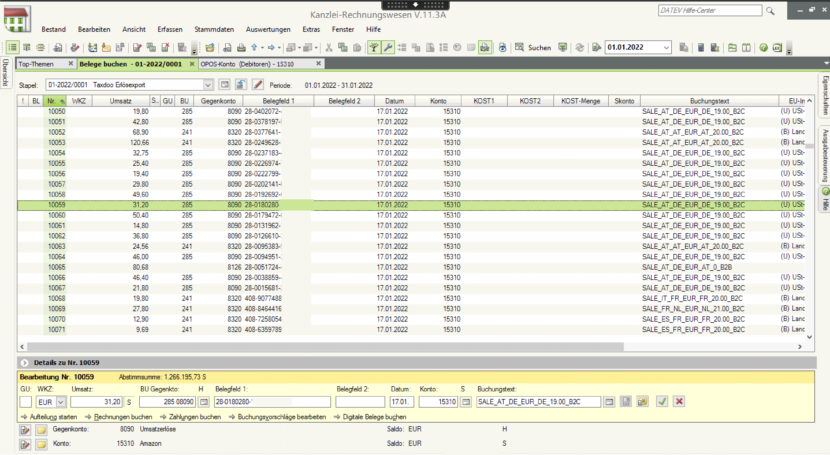Click the edit document pencil toolbar icon

point(137,48)
